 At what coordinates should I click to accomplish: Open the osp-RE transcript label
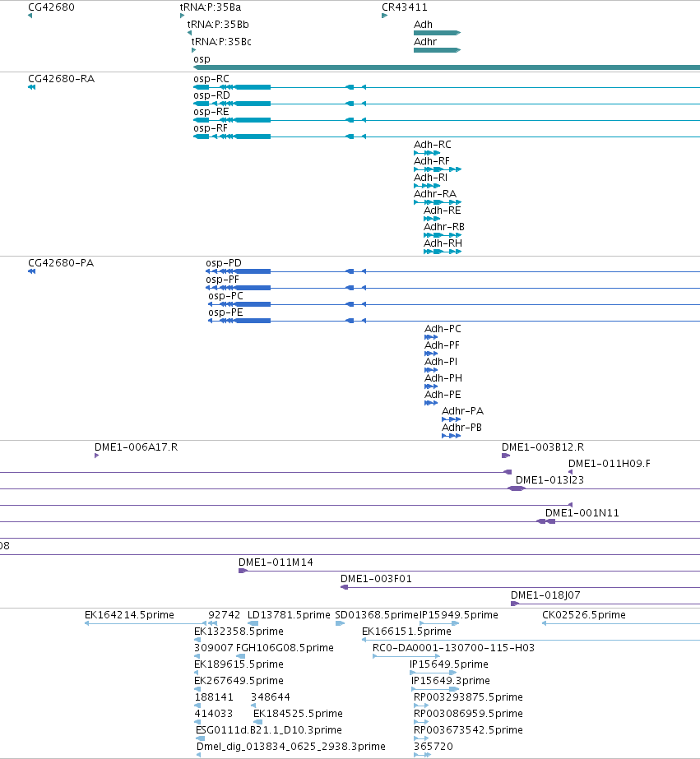point(211,112)
